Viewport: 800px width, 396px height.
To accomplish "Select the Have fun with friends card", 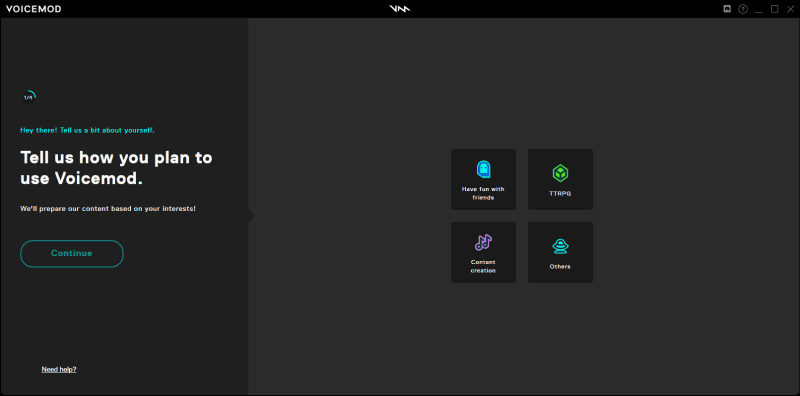I will point(483,179).
